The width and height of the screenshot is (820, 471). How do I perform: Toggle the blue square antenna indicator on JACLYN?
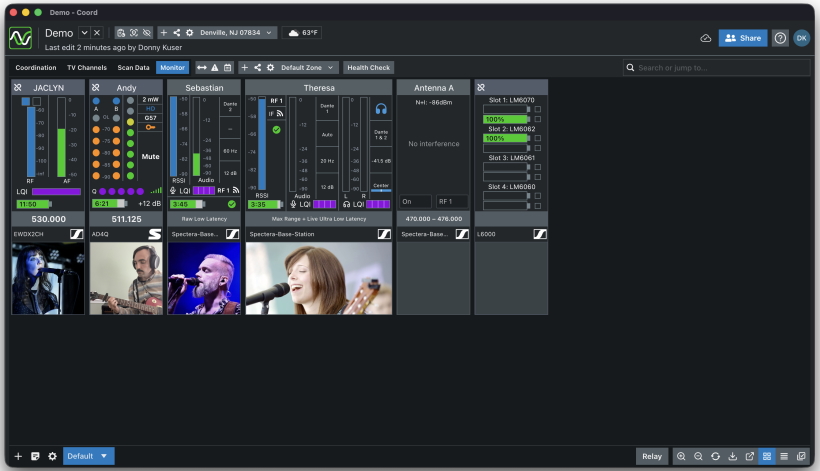[26, 101]
